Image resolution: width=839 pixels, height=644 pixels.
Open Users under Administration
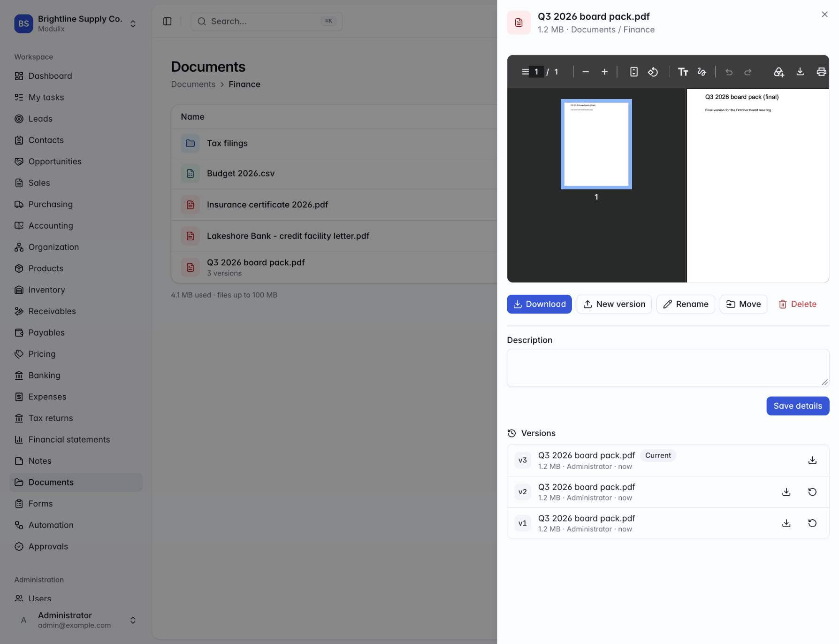click(x=76, y=598)
